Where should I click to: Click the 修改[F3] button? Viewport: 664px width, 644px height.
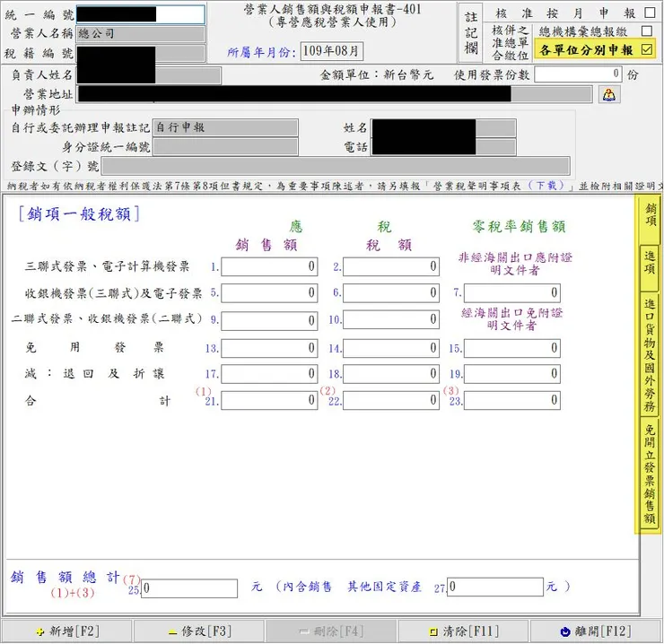coord(199,631)
